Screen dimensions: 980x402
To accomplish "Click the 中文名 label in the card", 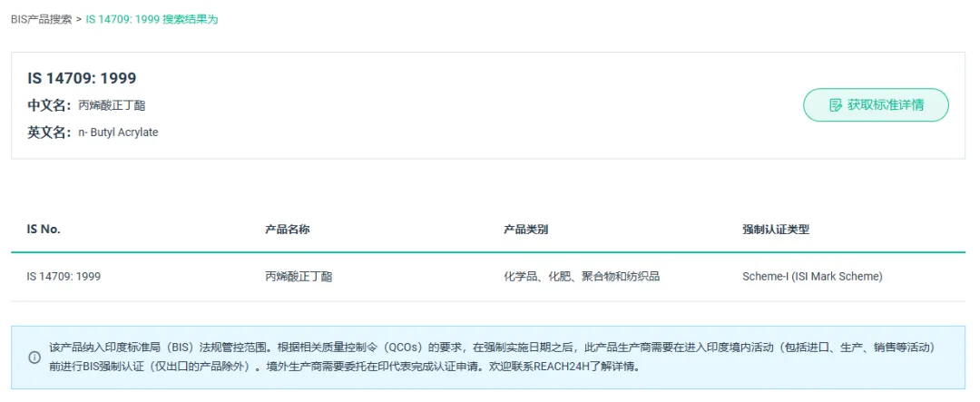I will point(49,105).
